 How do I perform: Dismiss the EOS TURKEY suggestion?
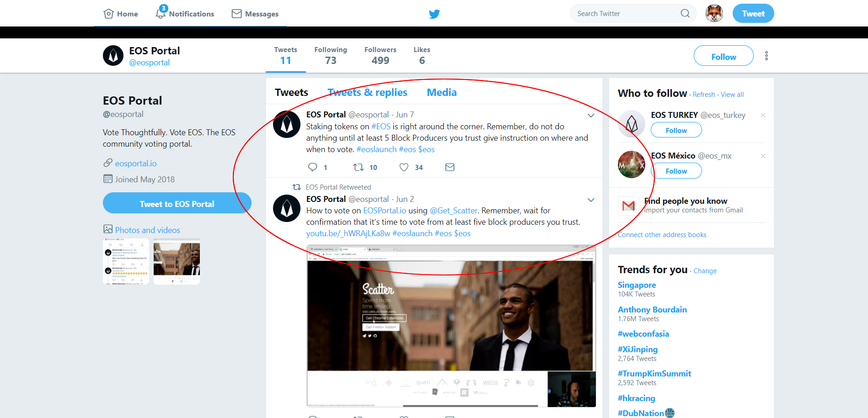[763, 115]
